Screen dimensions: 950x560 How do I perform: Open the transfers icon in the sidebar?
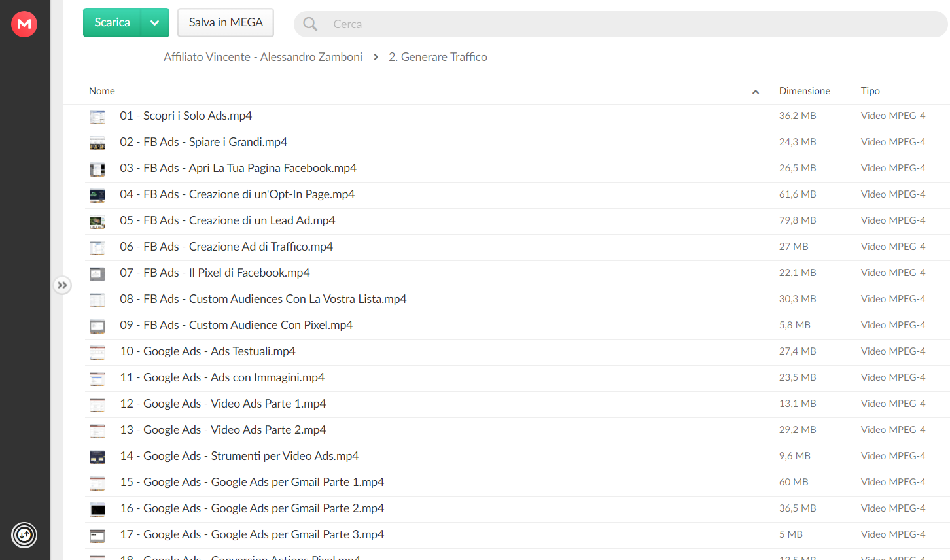tap(24, 535)
